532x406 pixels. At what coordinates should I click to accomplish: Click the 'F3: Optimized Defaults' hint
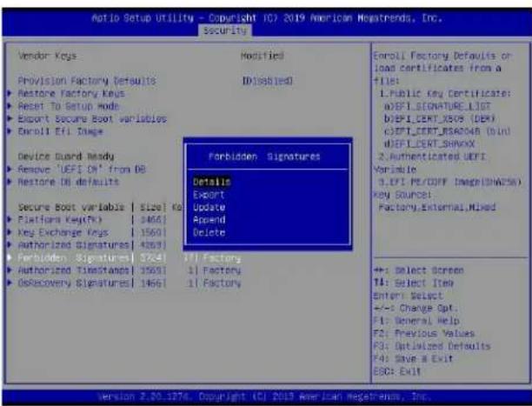[432, 346]
